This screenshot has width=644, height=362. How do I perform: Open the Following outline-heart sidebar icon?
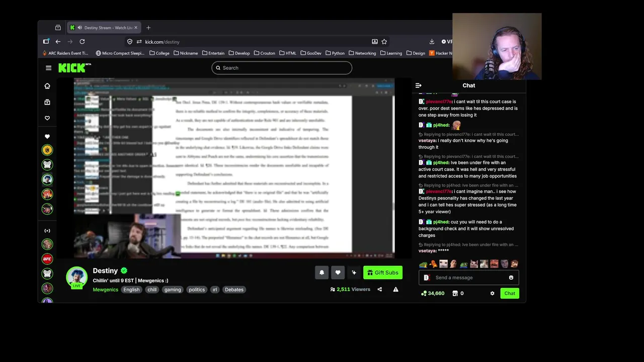point(47,118)
